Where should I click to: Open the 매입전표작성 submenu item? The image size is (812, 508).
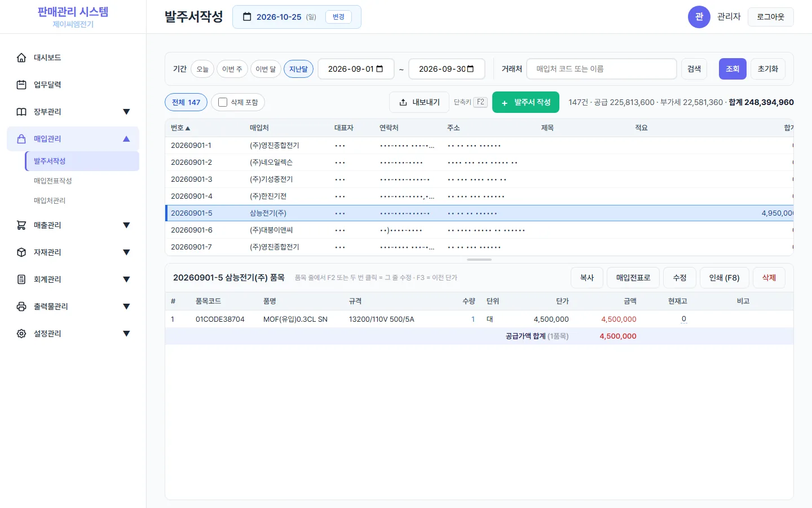(82, 181)
